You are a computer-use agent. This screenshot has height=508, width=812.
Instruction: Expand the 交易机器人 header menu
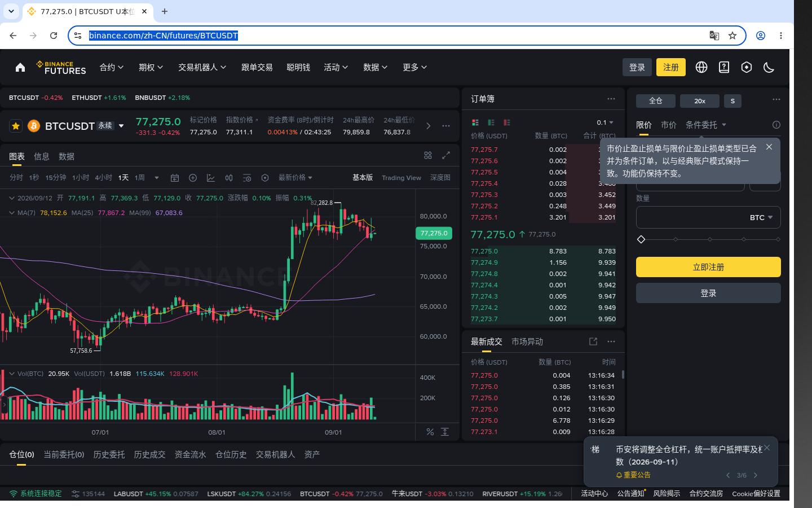(x=202, y=67)
